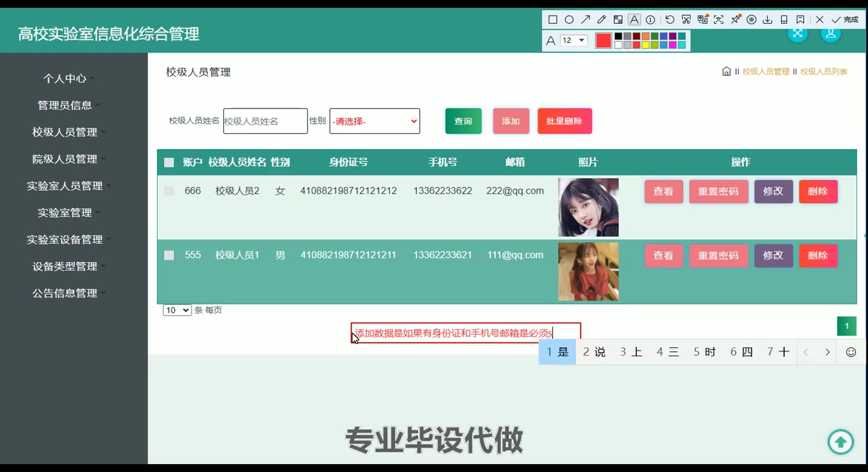Select the text annotation tool
Image resolution: width=868 pixels, height=472 pixels.
(634, 20)
